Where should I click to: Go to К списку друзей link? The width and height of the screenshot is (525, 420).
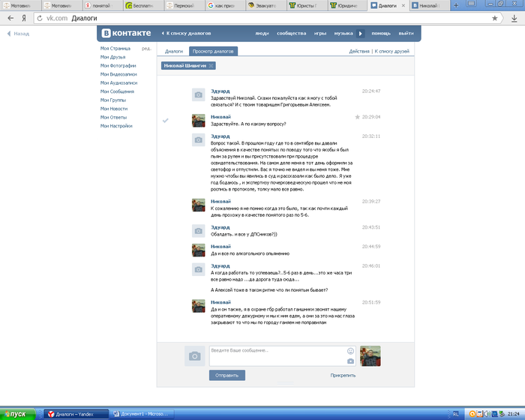[x=391, y=51]
